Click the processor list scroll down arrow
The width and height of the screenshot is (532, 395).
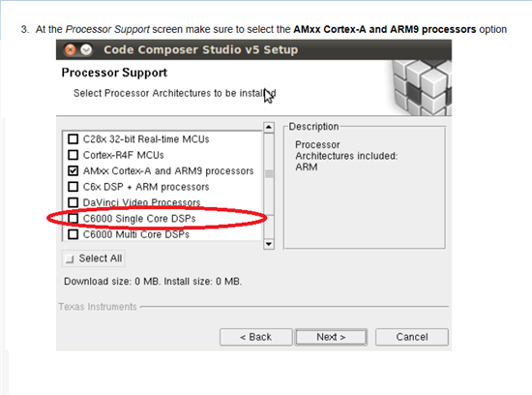coord(269,244)
